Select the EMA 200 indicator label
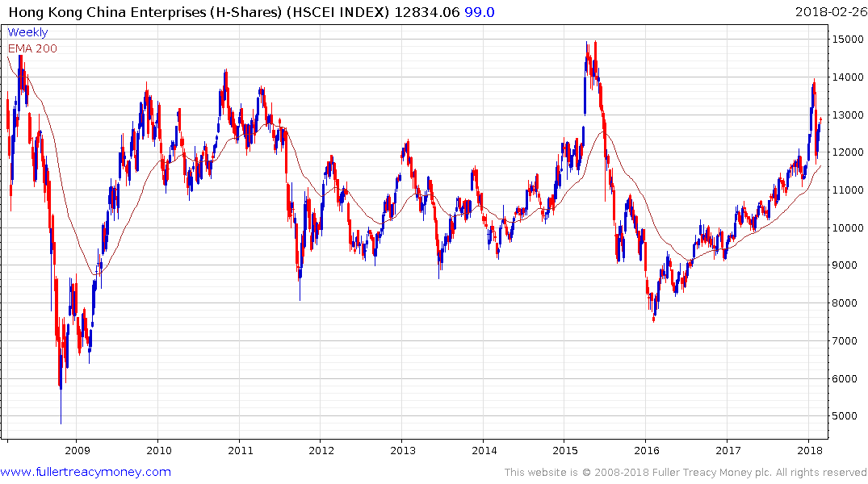This screenshot has height=484, width=868. coord(32,48)
